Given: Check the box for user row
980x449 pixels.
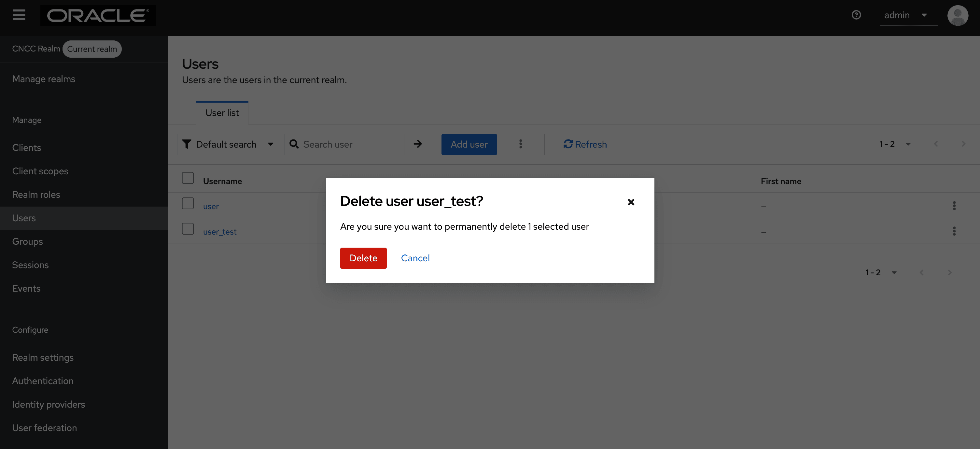Looking at the screenshot, I should tap(188, 203).
